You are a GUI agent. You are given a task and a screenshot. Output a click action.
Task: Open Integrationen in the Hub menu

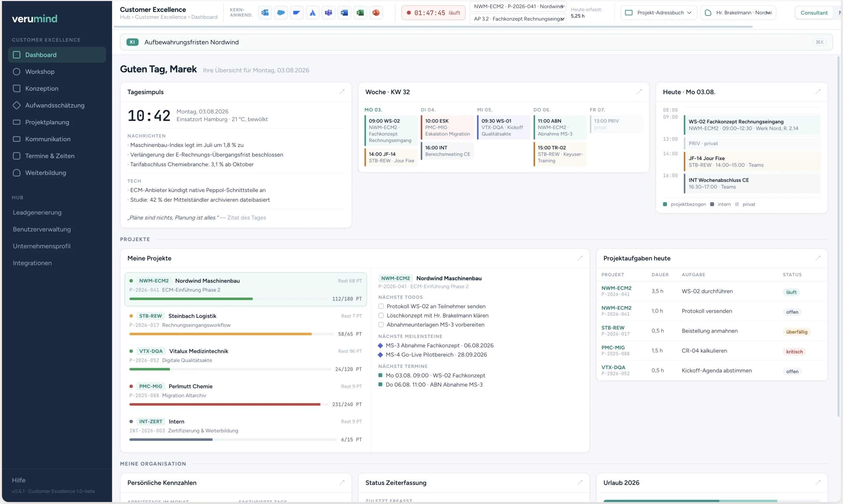(x=32, y=263)
